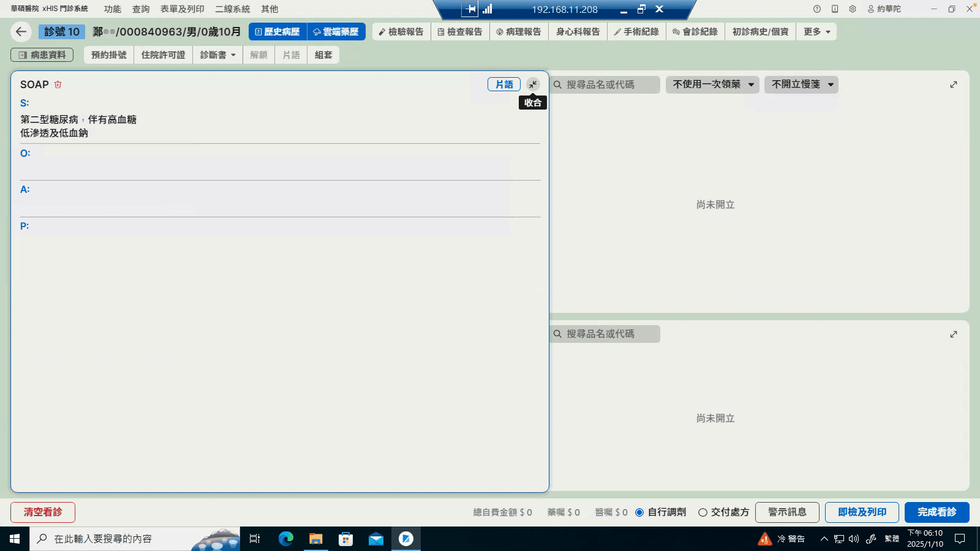Open the 表單及列印 menu
Screen dimensions: 980x551
(183, 9)
